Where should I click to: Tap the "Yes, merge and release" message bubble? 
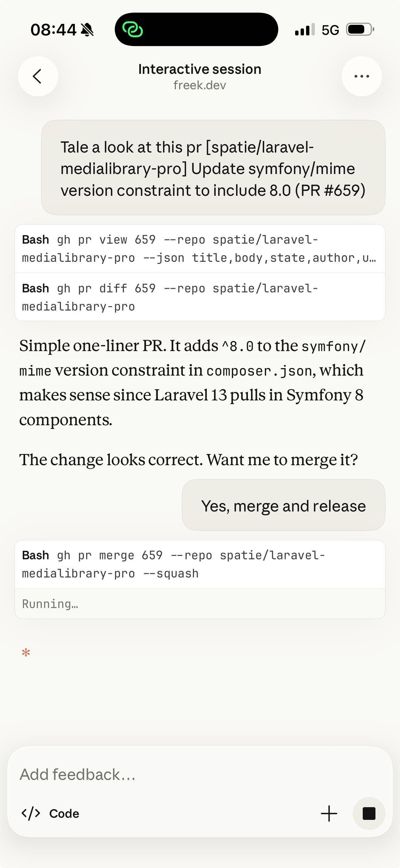point(283,505)
